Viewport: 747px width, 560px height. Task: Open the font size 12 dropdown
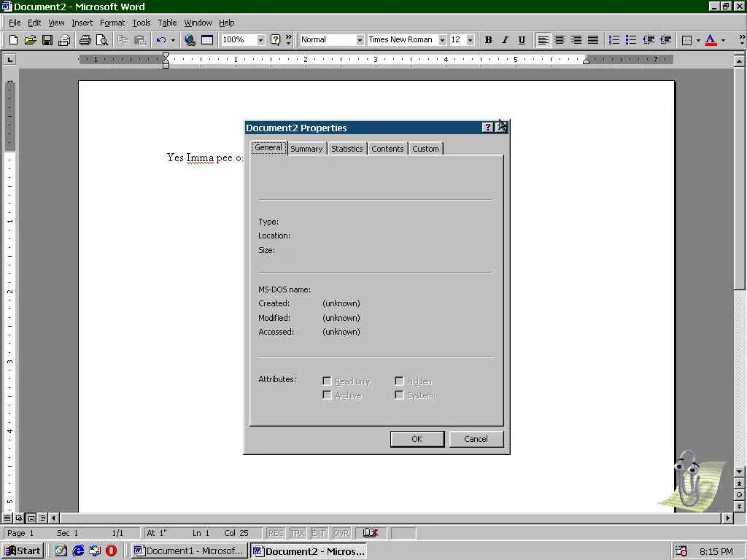tap(471, 40)
